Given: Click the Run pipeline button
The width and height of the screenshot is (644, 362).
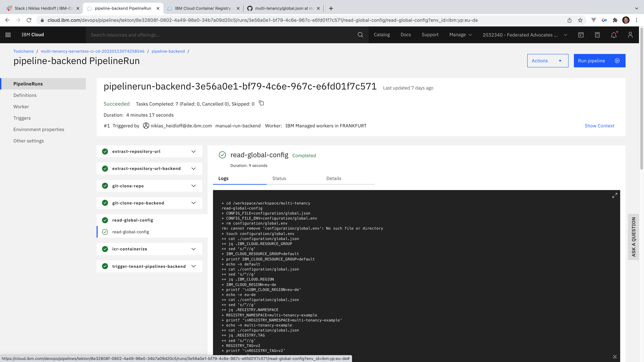Looking at the screenshot, I should 599,61.
